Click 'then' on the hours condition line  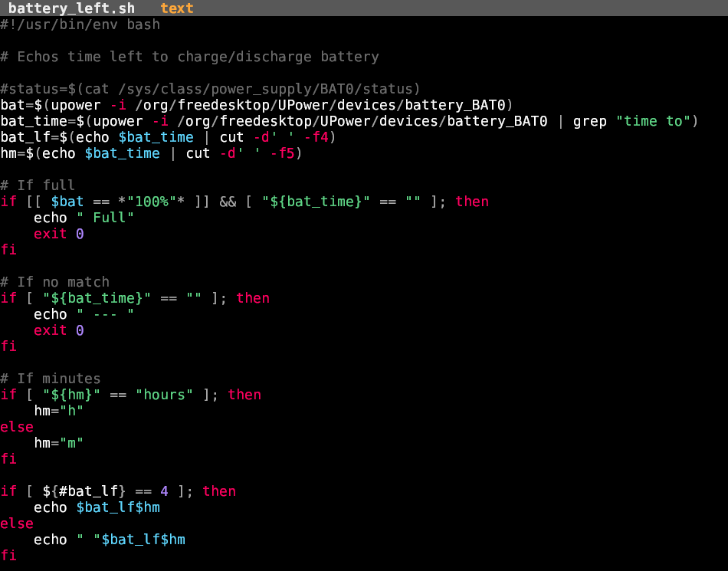(244, 395)
